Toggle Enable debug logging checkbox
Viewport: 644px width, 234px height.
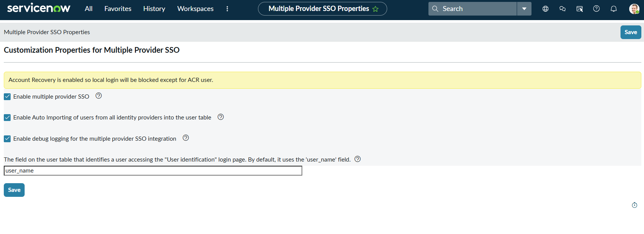coord(7,139)
